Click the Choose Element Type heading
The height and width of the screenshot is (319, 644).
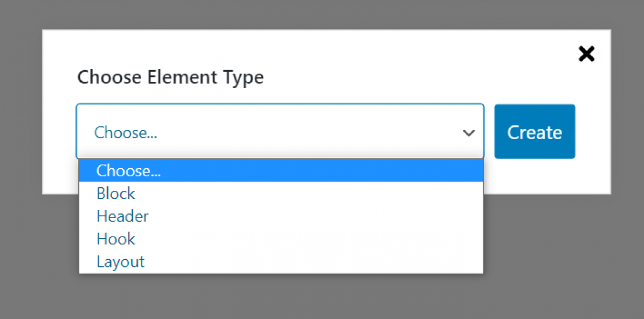171,77
